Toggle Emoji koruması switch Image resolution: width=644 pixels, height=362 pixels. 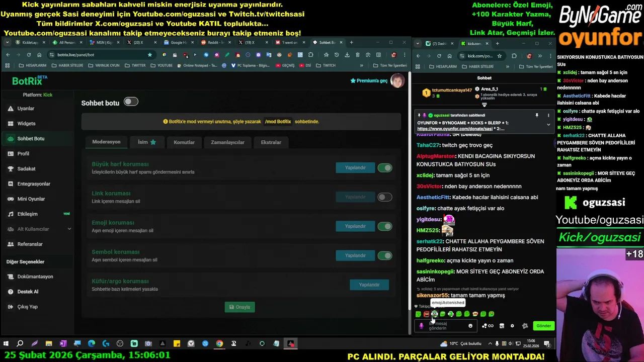[x=385, y=226]
